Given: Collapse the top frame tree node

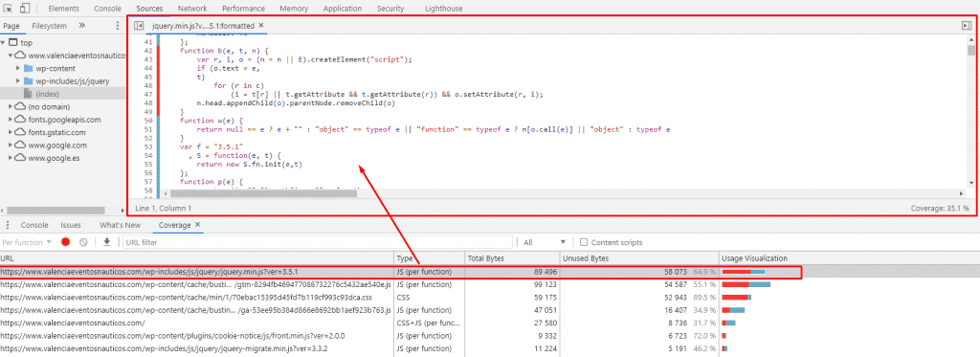Looking at the screenshot, I should (4, 42).
